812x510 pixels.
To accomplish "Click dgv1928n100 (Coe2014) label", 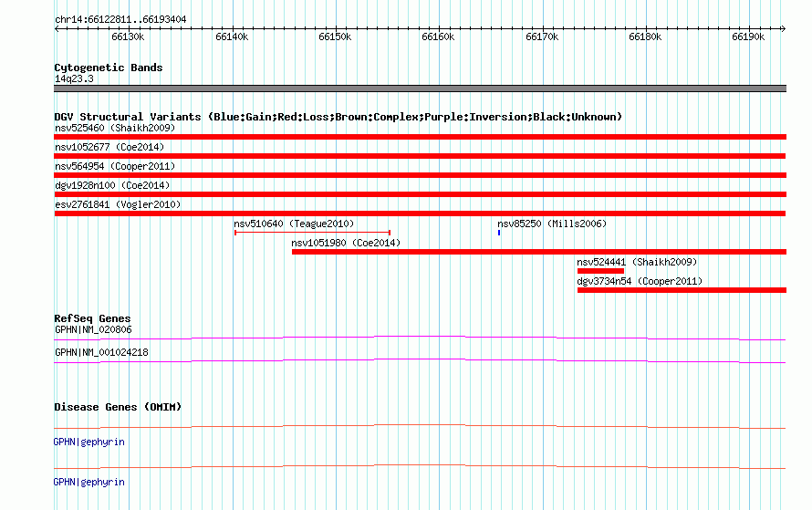I will tap(112, 185).
